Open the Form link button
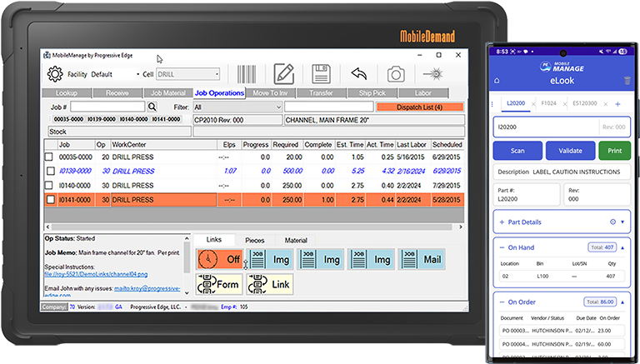Image resolution: width=640 pixels, height=364 pixels. click(x=220, y=284)
